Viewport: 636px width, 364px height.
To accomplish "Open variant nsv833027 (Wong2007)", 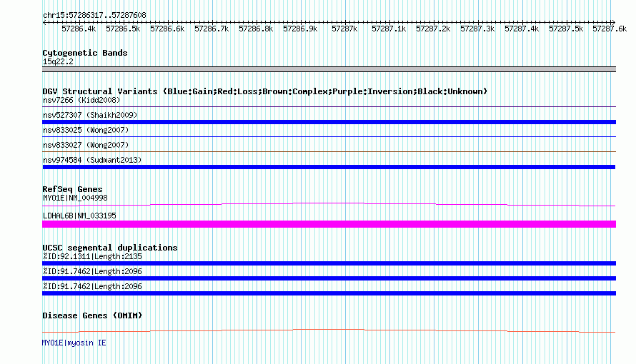I will pos(86,145).
